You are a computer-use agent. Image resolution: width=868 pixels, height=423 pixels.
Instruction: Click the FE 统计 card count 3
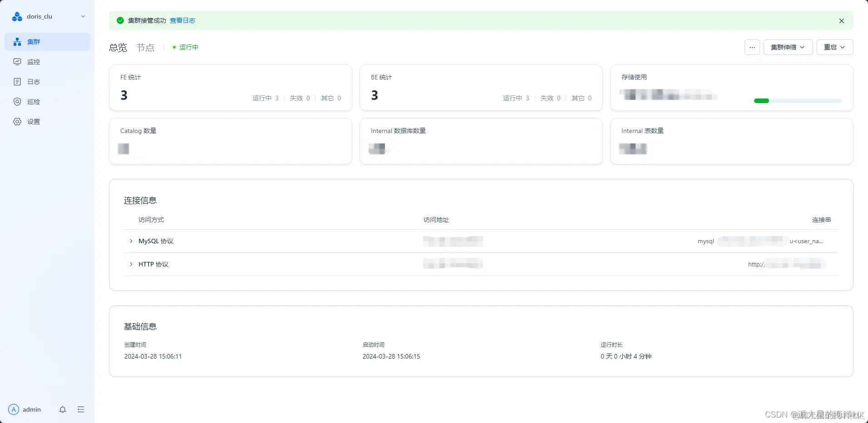click(124, 95)
